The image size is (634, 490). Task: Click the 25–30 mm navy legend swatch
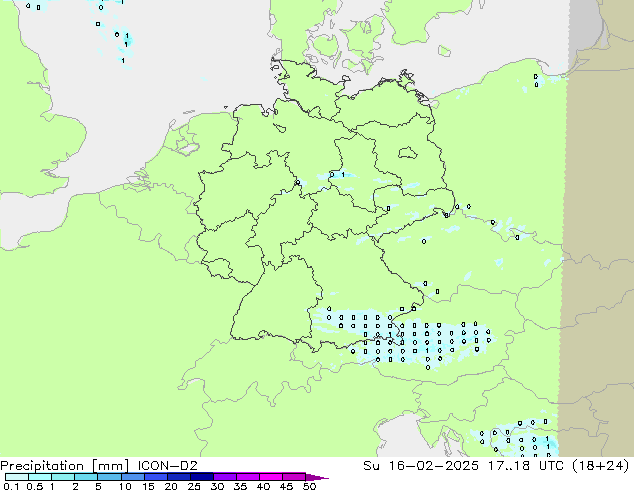coord(201,477)
